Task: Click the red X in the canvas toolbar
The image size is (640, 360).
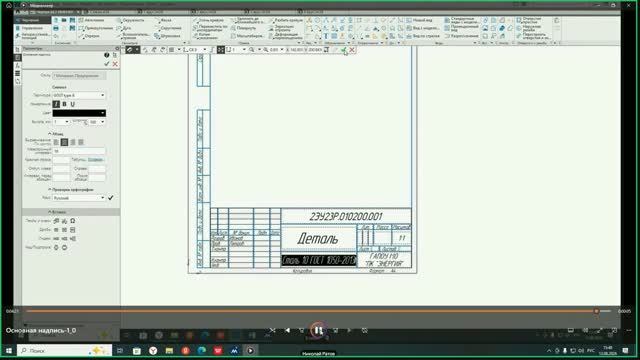Action: click(x=352, y=50)
